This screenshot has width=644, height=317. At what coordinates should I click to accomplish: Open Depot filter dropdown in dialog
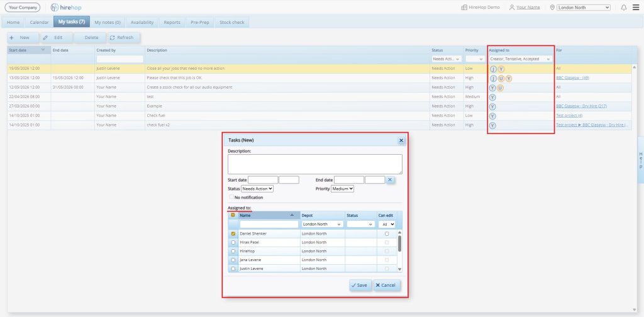(x=323, y=225)
